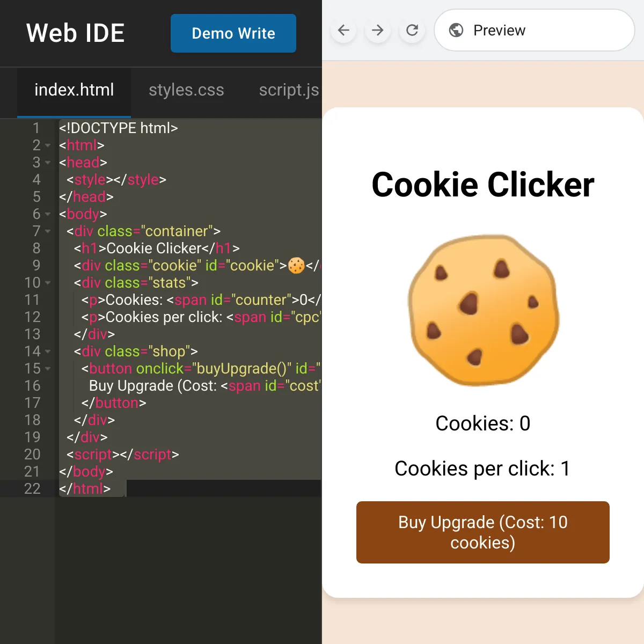
Task: Fold the stats div on line 10
Action: tap(48, 283)
